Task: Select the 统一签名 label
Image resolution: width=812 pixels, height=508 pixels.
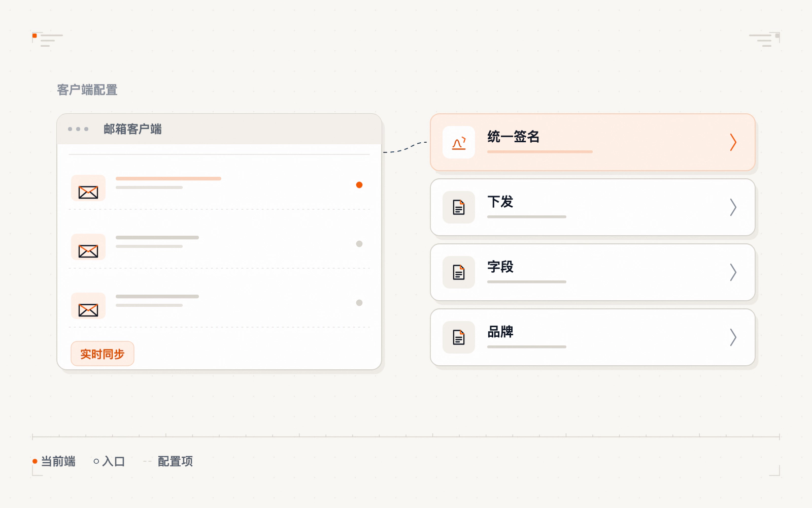Action: (x=513, y=137)
